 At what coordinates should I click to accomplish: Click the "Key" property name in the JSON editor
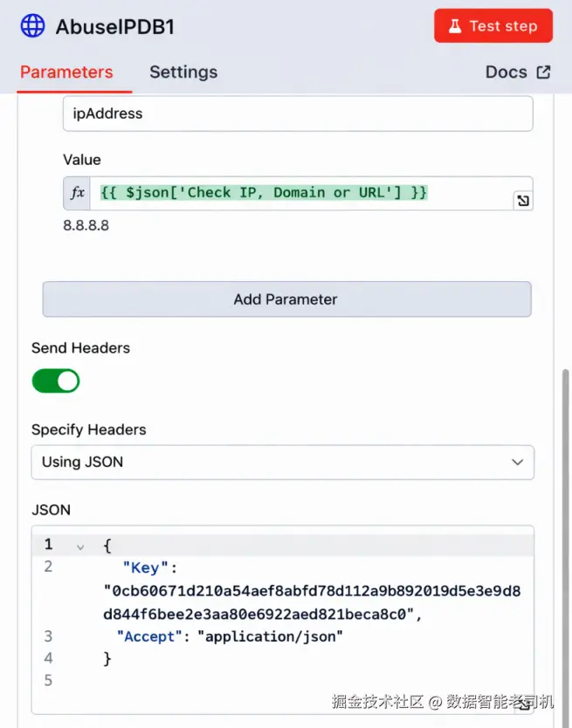145,568
